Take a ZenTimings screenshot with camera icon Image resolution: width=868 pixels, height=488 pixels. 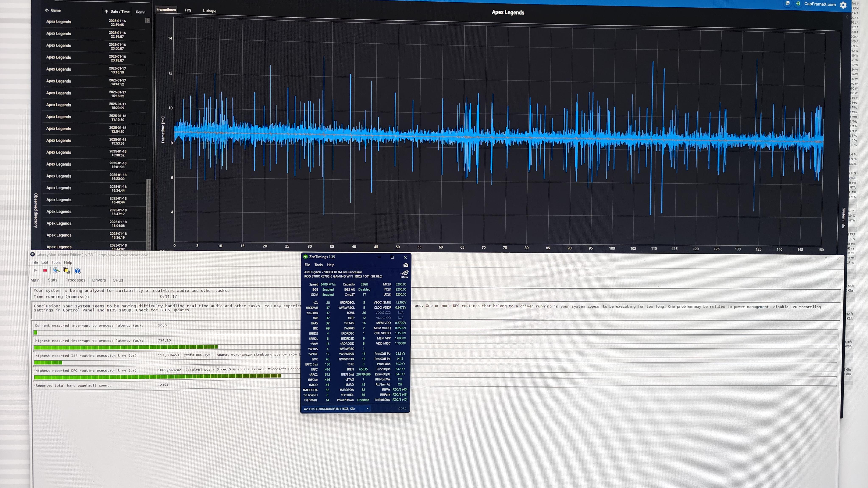406,265
